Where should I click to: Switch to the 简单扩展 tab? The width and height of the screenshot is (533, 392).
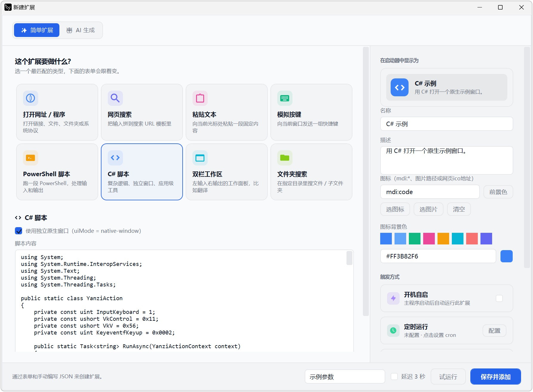click(37, 30)
